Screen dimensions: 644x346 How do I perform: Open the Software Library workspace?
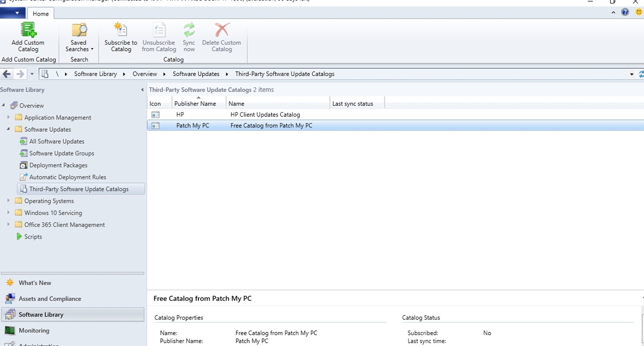pyautogui.click(x=73, y=314)
